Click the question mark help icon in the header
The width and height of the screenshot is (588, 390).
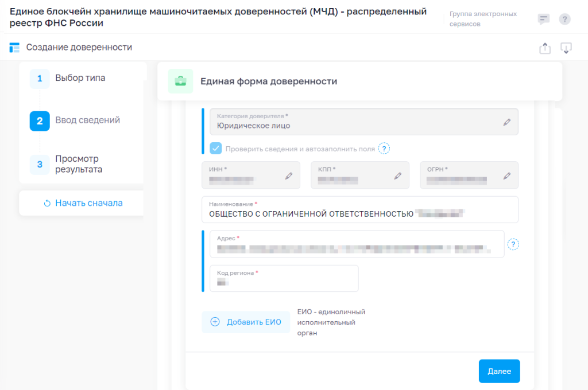click(565, 19)
